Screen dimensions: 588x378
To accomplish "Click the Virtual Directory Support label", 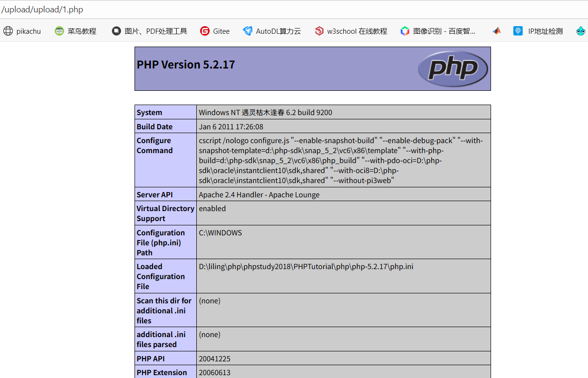I will (x=165, y=213).
